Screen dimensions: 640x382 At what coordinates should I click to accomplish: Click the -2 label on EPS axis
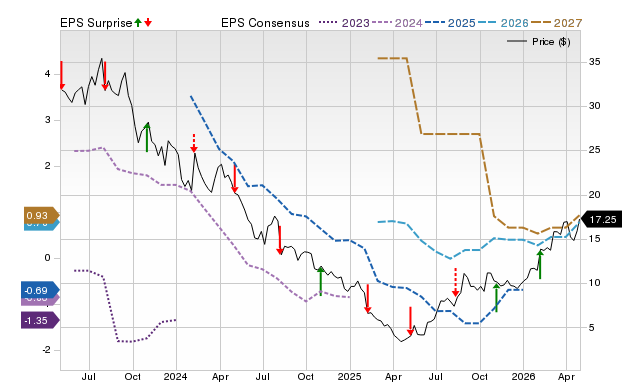(46, 350)
